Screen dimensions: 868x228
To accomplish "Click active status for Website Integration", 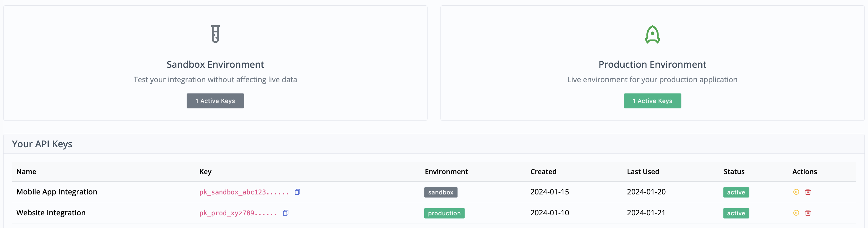I will pos(736,213).
